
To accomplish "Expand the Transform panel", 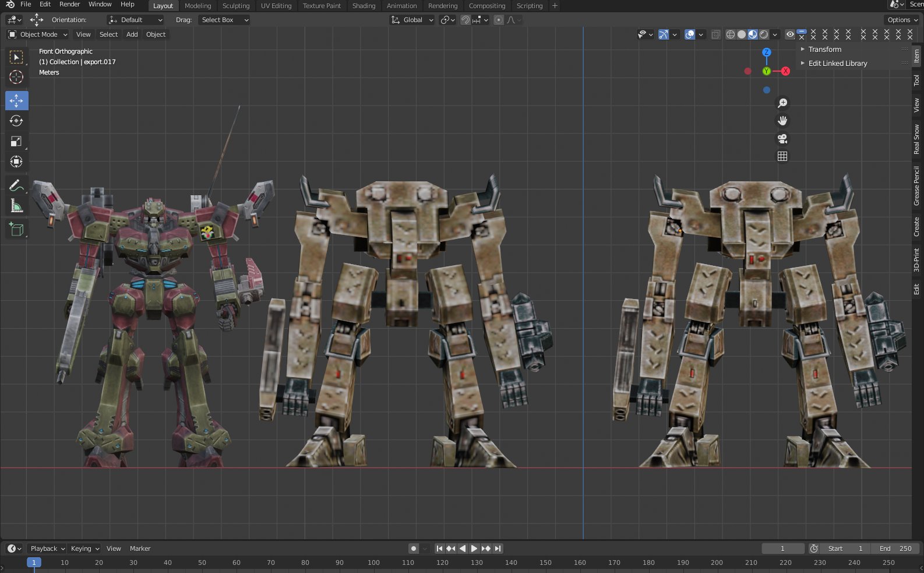I will 825,50.
